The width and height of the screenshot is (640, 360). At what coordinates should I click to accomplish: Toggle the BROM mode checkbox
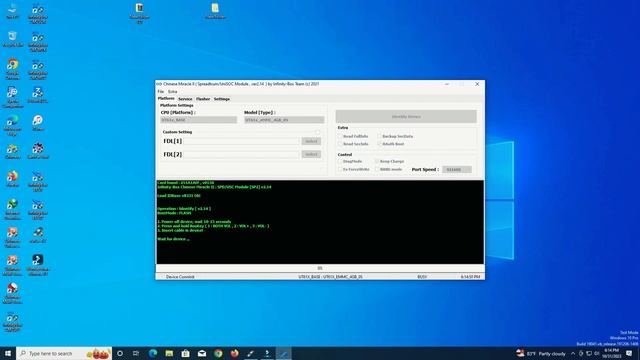377,169
